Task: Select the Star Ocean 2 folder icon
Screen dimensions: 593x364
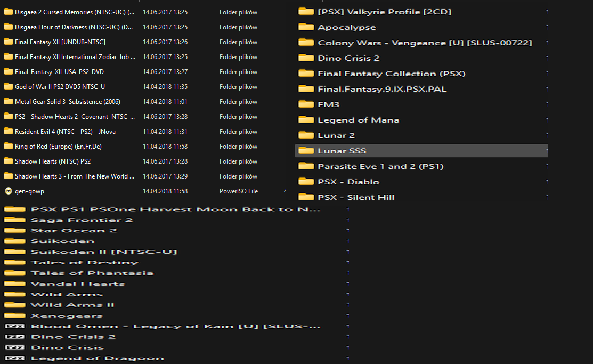Action: [15, 230]
